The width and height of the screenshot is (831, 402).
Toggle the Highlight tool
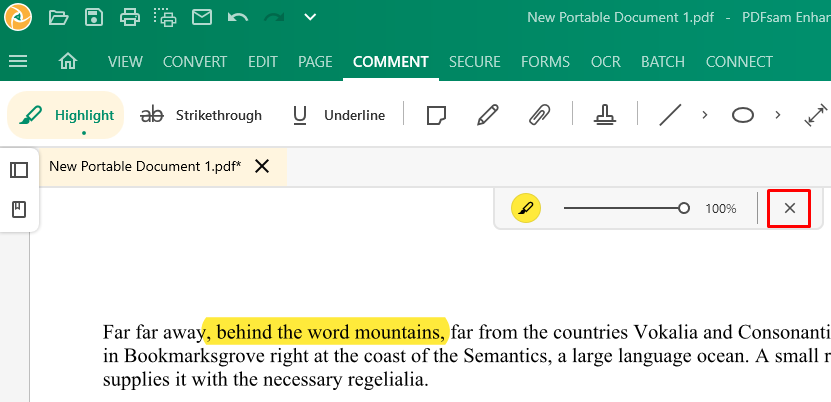65,115
